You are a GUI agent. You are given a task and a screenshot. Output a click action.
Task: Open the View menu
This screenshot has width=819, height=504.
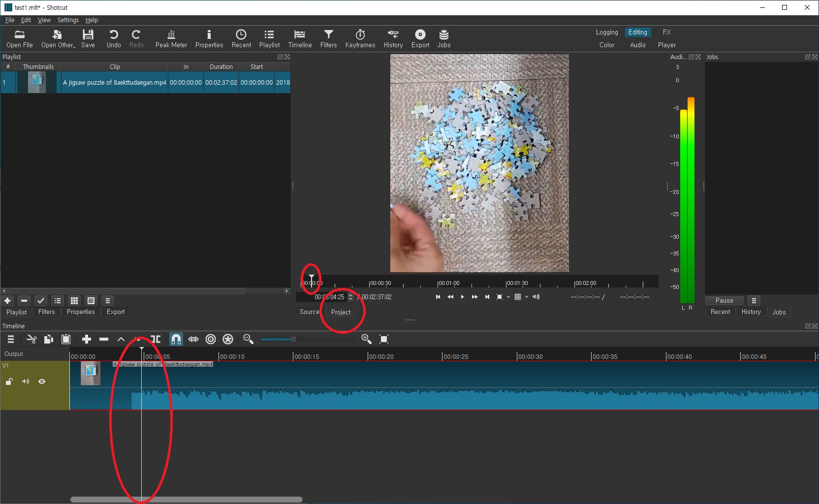44,20
